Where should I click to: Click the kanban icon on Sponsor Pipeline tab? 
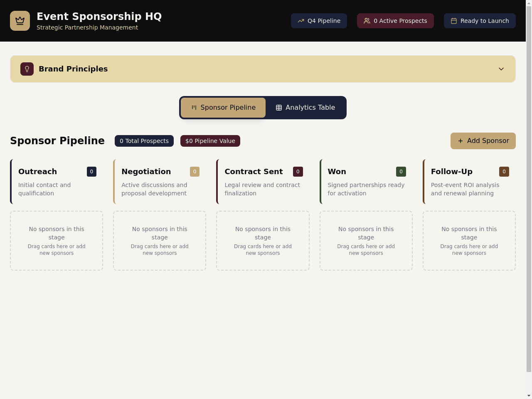(194, 108)
